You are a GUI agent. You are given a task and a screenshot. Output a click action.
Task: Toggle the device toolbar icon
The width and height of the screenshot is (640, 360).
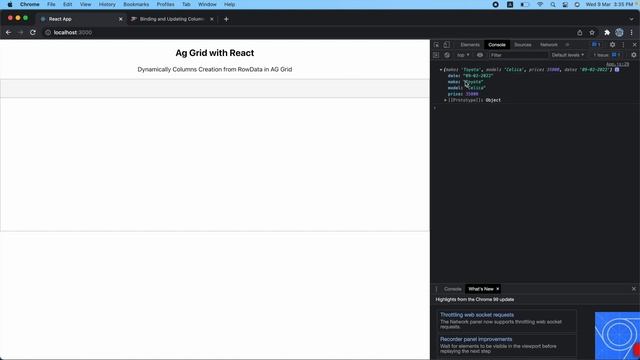447,44
